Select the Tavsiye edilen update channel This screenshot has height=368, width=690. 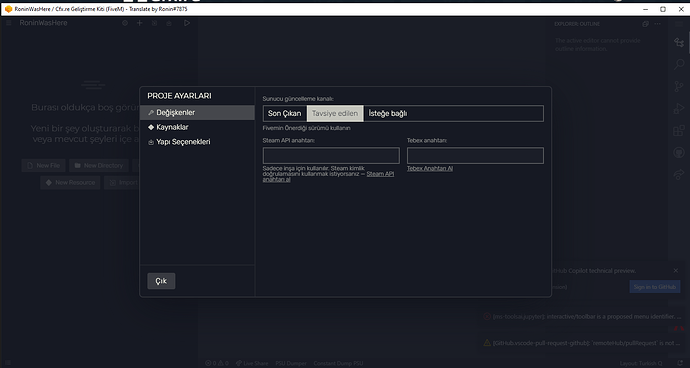pos(335,114)
